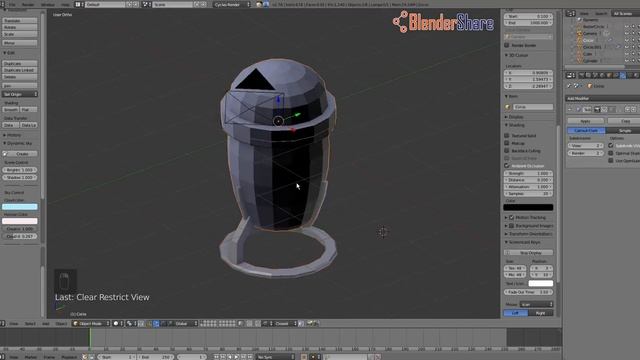Click the Translate tool button
The width and height of the screenshot is (640, 360).
[x=20, y=20]
